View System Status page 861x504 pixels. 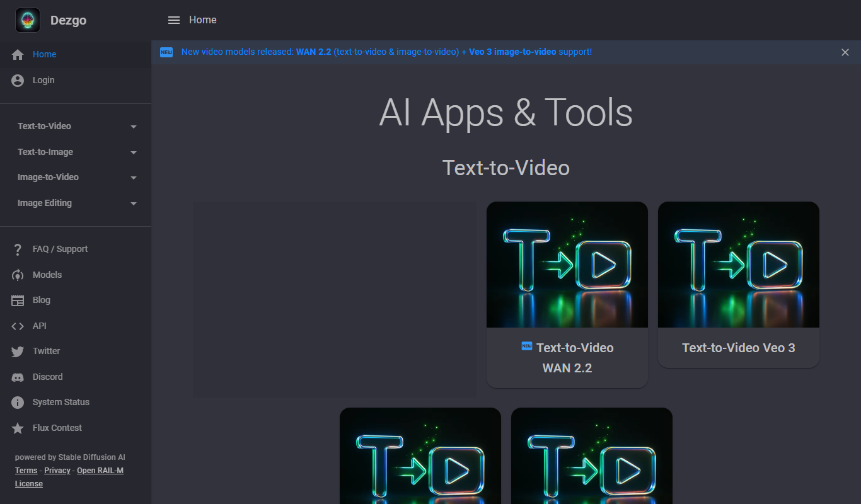click(61, 402)
